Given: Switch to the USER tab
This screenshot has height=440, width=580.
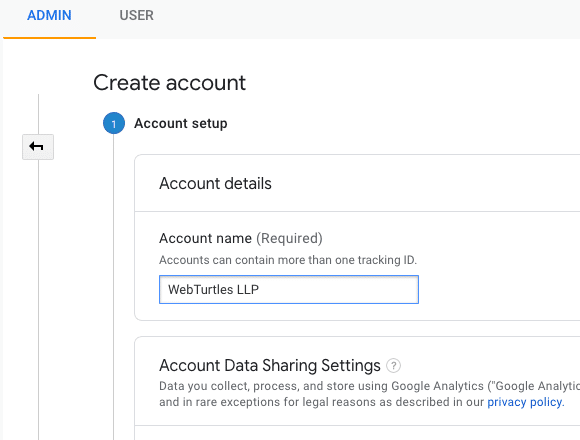Looking at the screenshot, I should coord(136,16).
